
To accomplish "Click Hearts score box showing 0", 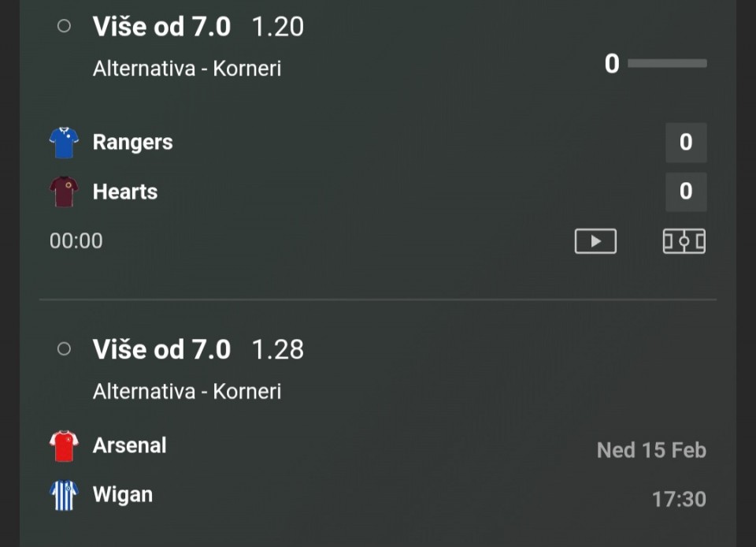I will tap(685, 192).
